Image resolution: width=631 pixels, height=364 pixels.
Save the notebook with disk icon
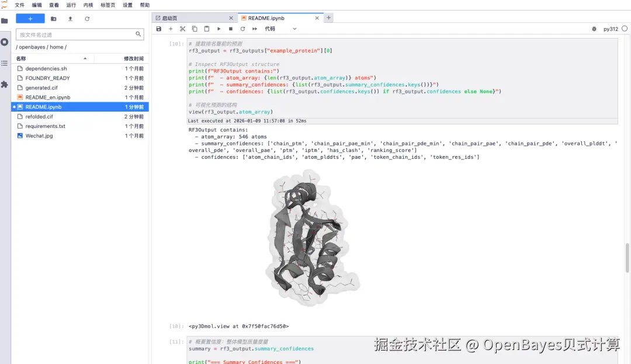coord(158,29)
